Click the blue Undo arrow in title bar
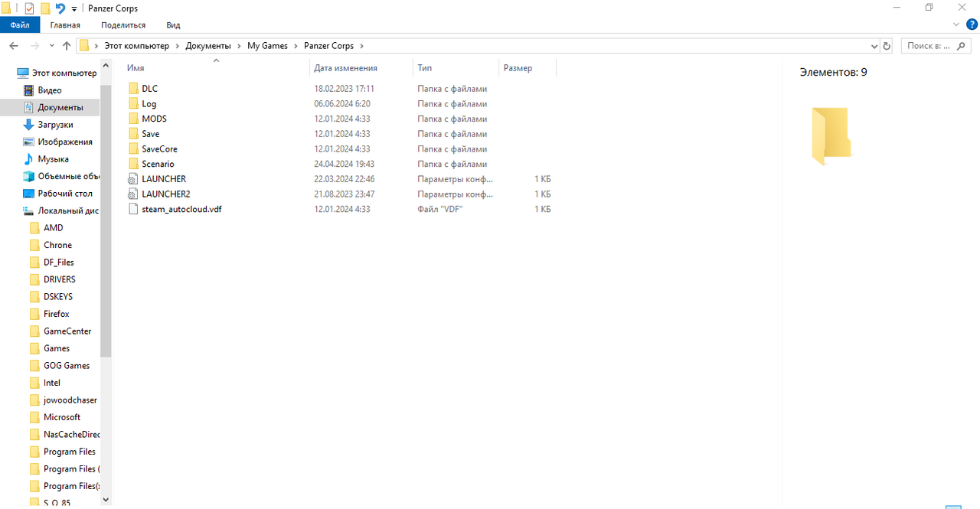 [60, 8]
